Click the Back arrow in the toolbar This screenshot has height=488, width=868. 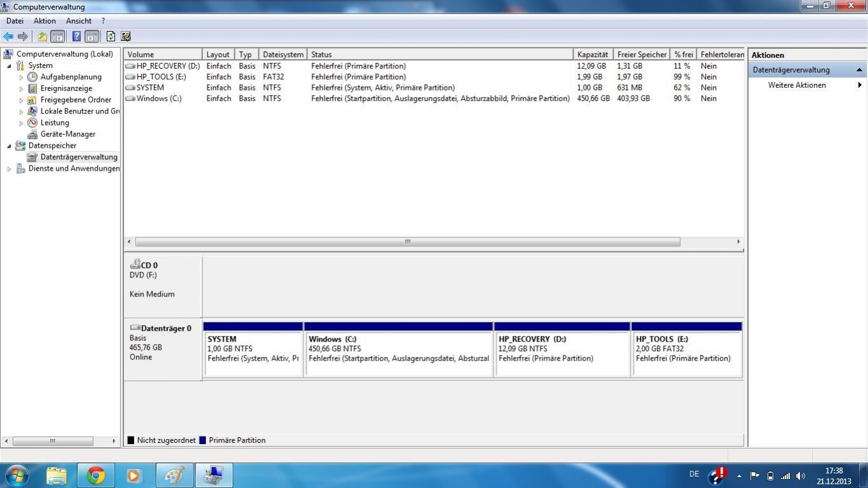tap(8, 36)
